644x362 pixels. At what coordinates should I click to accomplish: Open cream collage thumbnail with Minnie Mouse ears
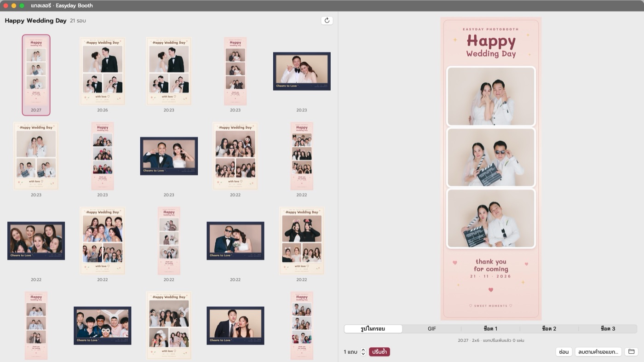coord(302,241)
